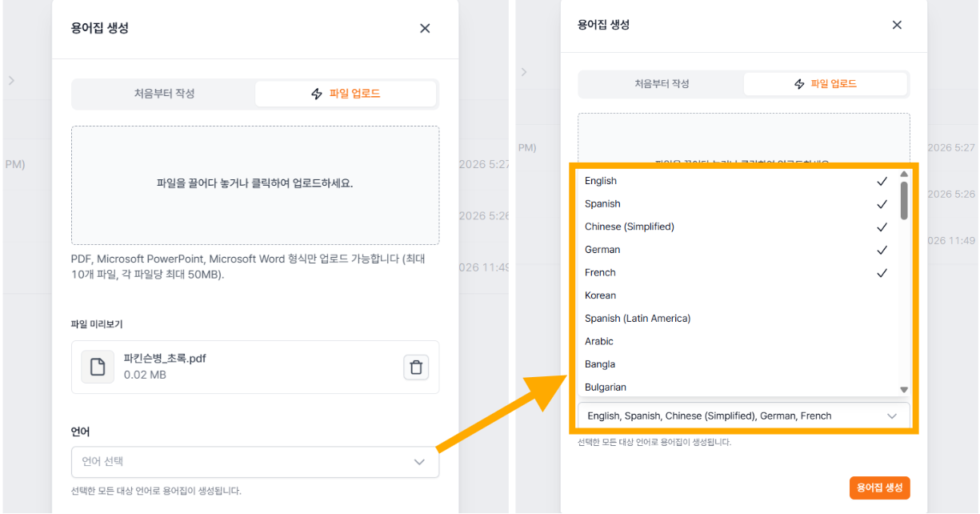Click the right-chevron behind the right dialog
This screenshot has width=980, height=514.
pos(523,72)
